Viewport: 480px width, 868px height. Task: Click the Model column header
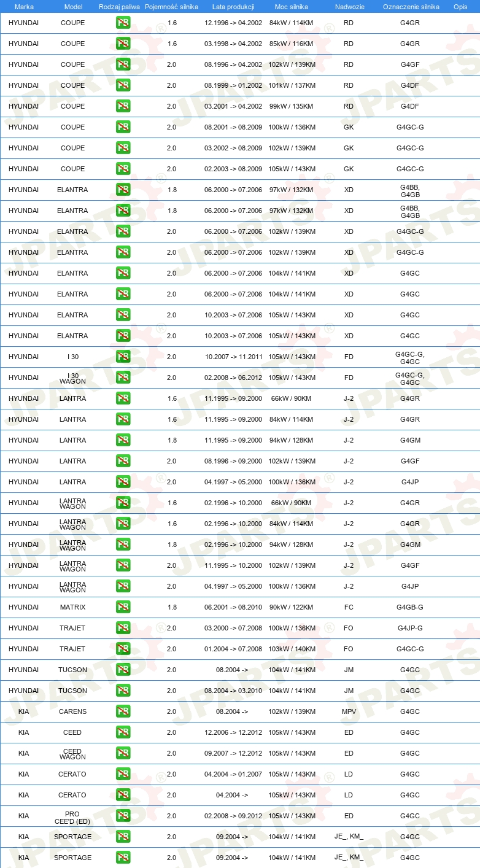point(73,7)
